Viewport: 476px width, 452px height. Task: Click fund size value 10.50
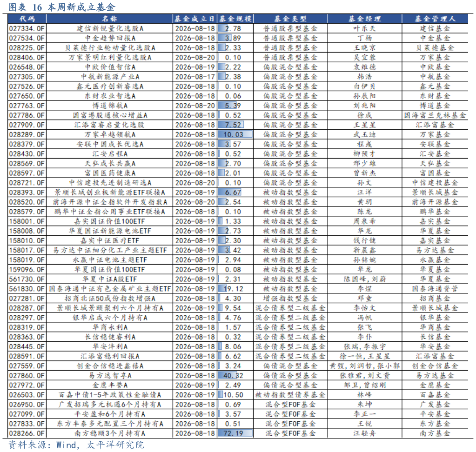(x=233, y=395)
